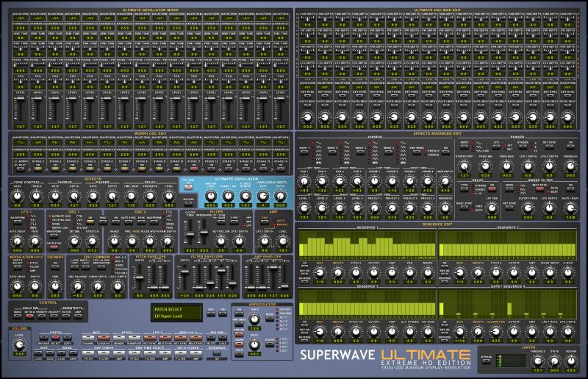Click the top wave icon in Sweep Filter
Viewport: 588px width, 379px height.
[x=523, y=185]
